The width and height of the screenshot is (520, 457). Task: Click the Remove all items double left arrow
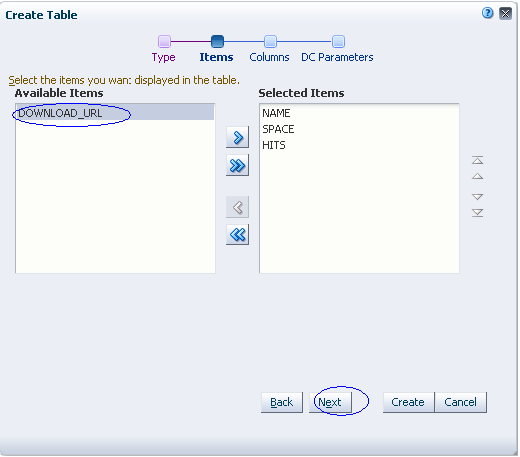click(x=237, y=235)
